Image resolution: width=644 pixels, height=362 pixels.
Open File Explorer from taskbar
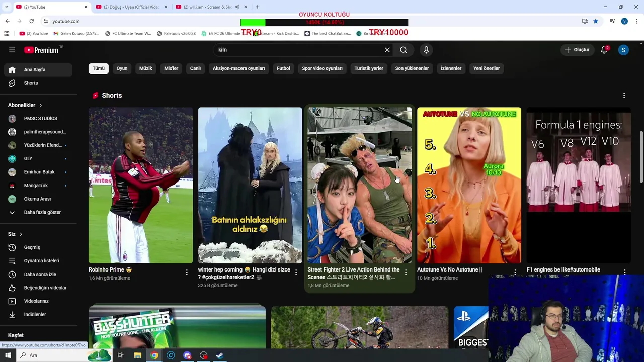click(x=137, y=355)
